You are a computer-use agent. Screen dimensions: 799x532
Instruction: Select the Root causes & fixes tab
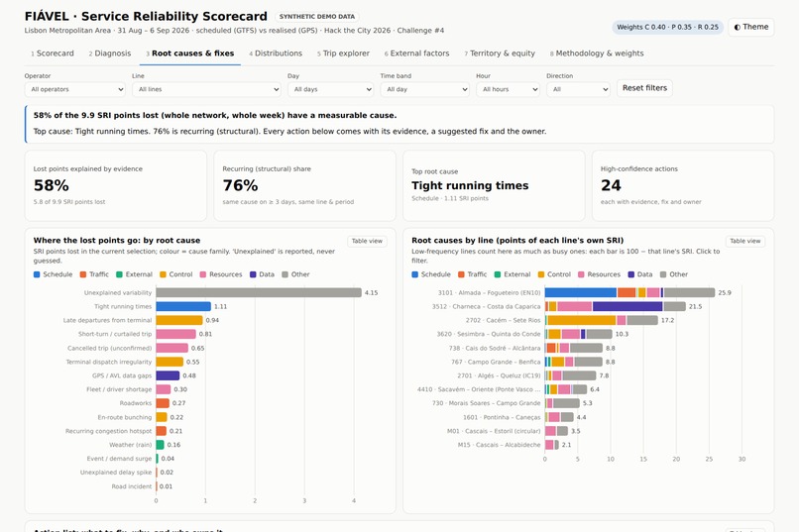pyautogui.click(x=190, y=53)
